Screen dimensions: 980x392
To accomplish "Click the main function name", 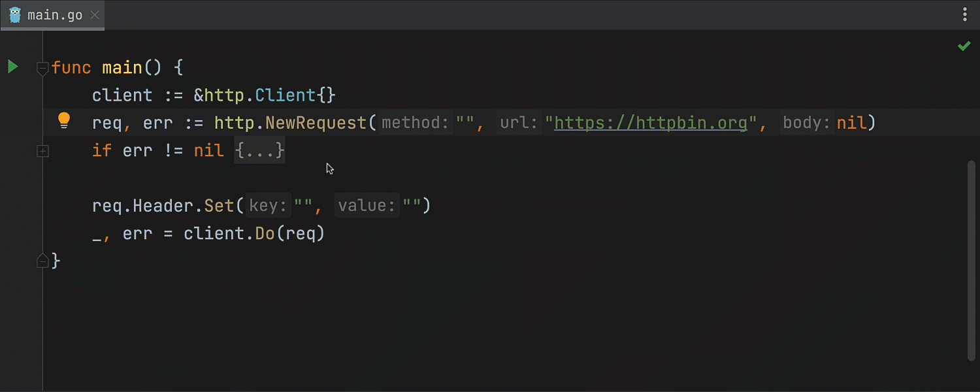I will coord(122,67).
